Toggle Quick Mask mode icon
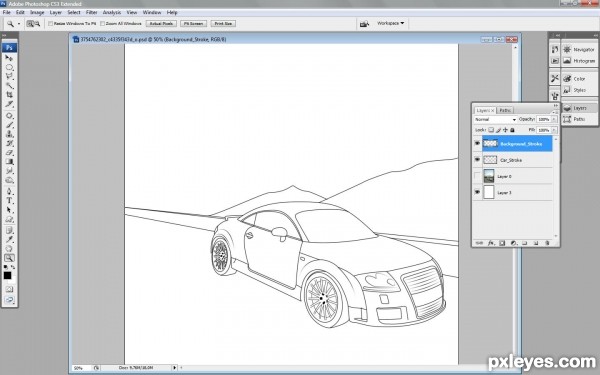The width and height of the screenshot is (600, 375). [x=9, y=289]
